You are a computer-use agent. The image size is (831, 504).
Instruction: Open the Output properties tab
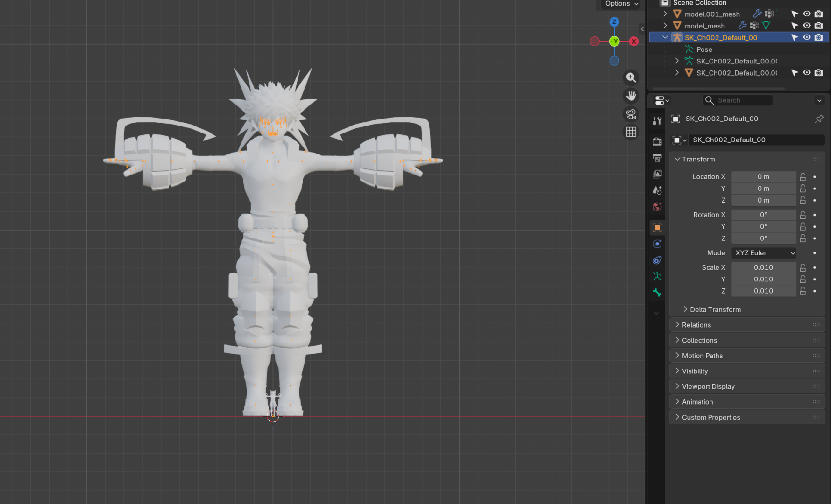657,158
